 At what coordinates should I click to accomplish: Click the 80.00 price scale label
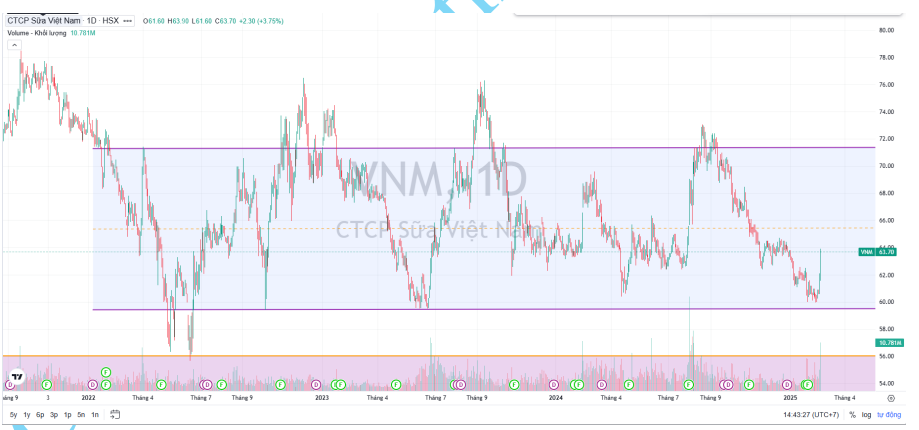tap(886, 30)
